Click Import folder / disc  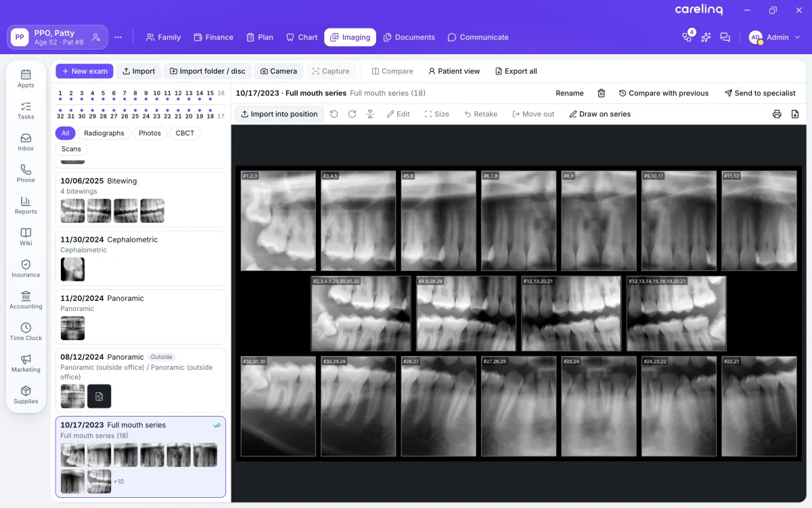[208, 71]
